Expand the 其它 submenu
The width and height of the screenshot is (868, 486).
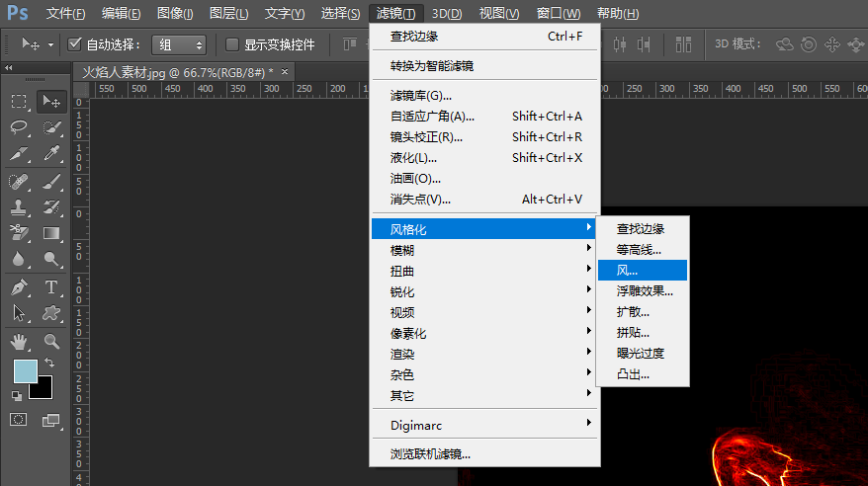(x=484, y=395)
